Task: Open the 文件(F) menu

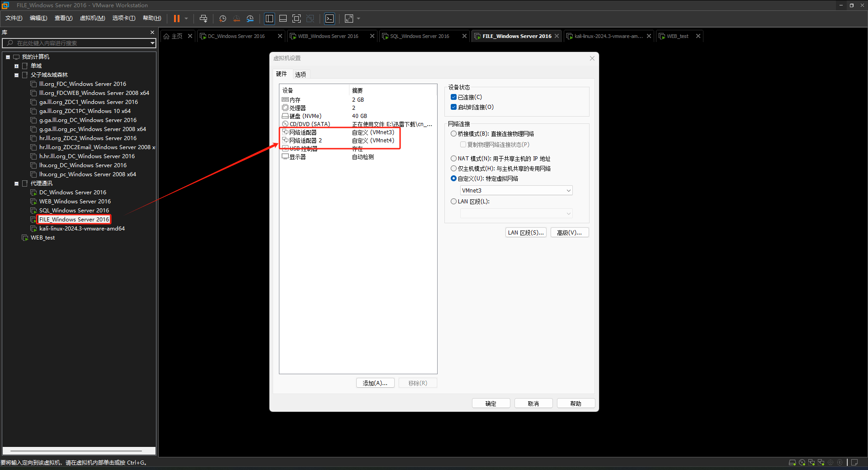Action: (x=14, y=18)
